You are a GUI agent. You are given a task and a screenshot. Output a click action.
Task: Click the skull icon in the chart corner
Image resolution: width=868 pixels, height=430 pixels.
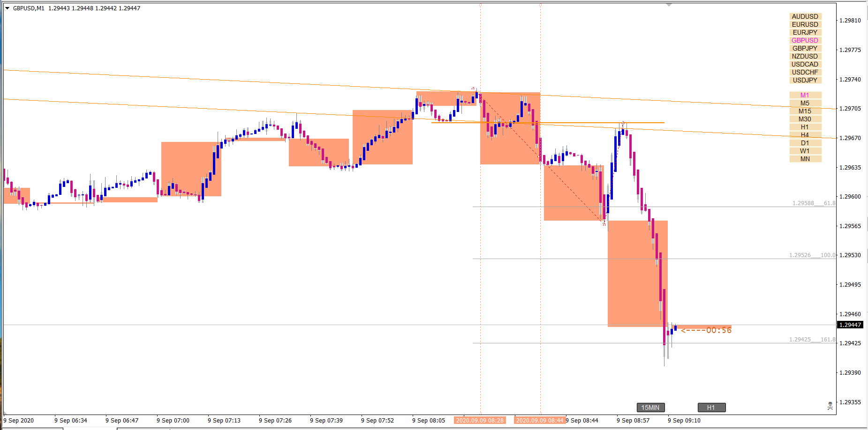pyautogui.click(x=830, y=406)
